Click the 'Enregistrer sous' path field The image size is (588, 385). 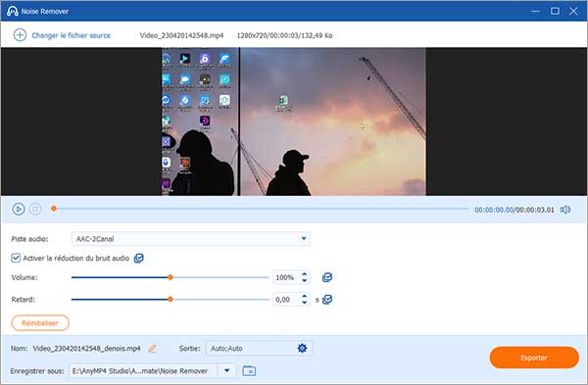click(x=143, y=370)
